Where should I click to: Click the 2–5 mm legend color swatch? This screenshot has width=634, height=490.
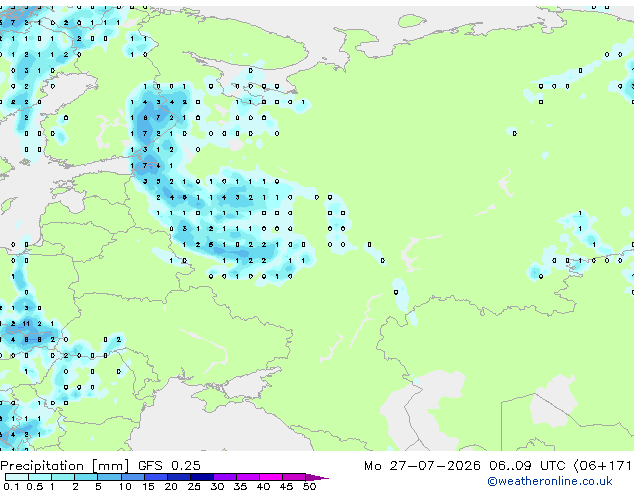(86, 477)
